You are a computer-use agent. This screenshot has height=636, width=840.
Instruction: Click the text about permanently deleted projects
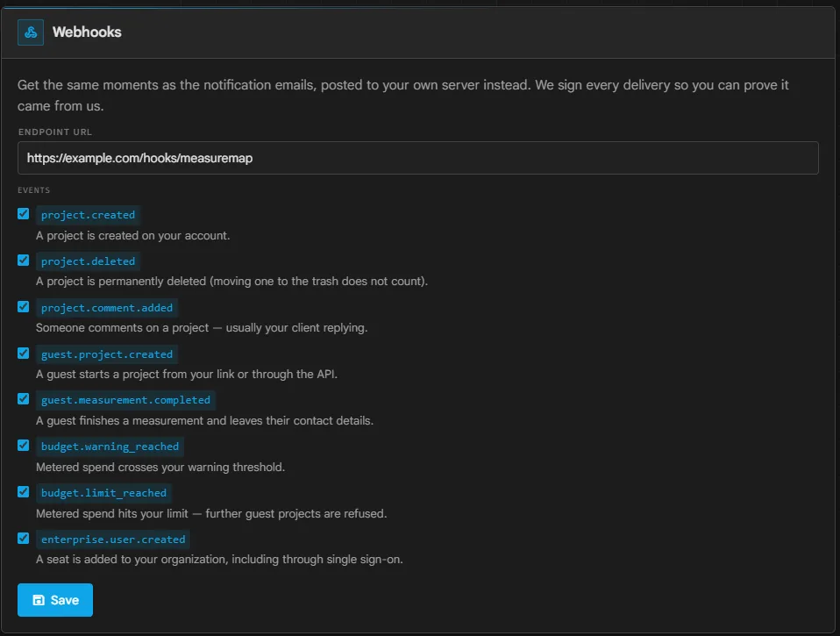click(x=232, y=282)
